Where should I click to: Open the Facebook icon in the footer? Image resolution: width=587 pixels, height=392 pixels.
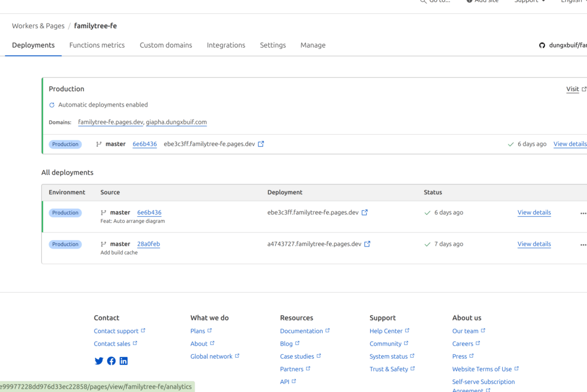pyautogui.click(x=111, y=360)
